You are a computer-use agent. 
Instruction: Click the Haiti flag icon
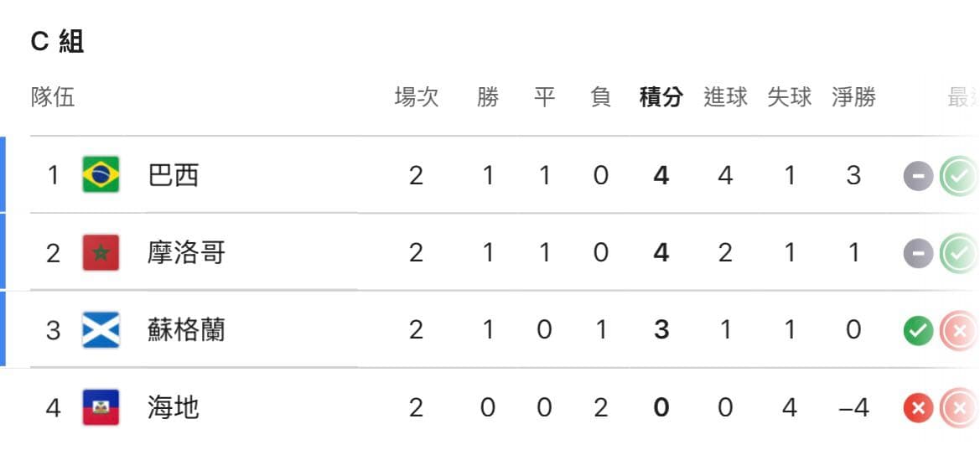click(x=101, y=407)
